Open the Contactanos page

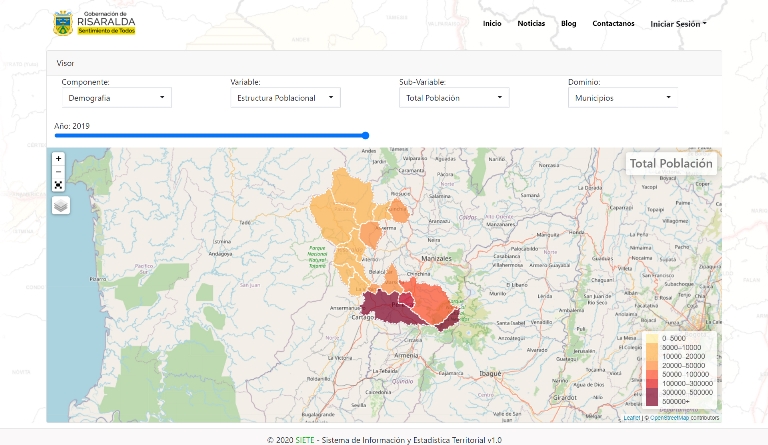pos(613,23)
